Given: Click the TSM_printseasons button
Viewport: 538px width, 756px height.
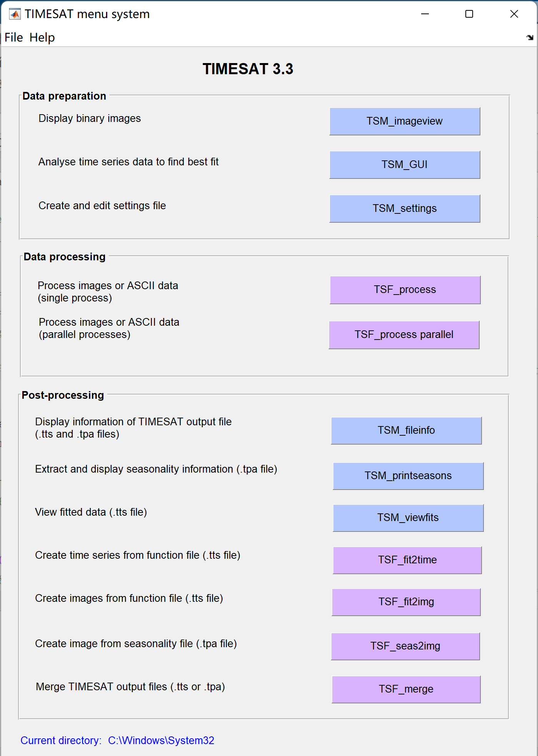Looking at the screenshot, I should [408, 476].
